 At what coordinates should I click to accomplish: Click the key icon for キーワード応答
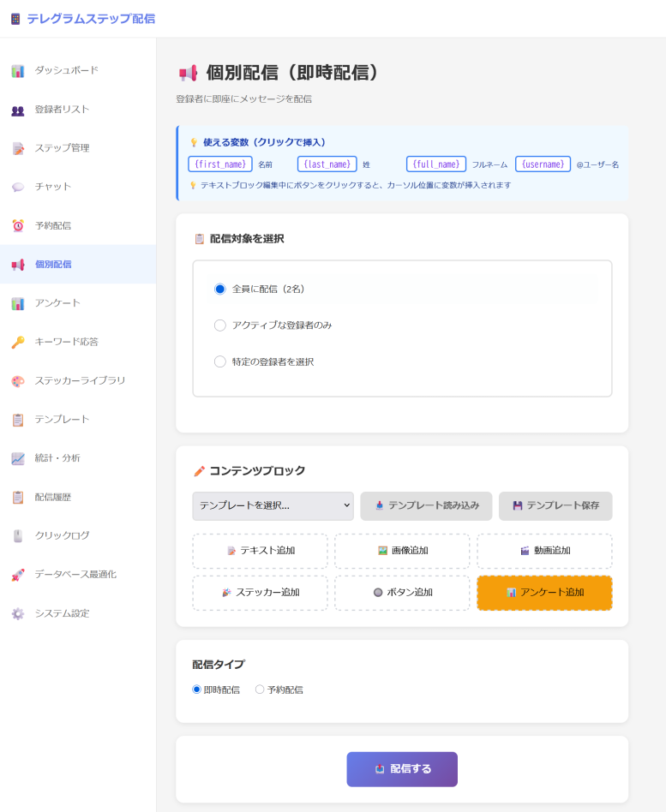(18, 342)
